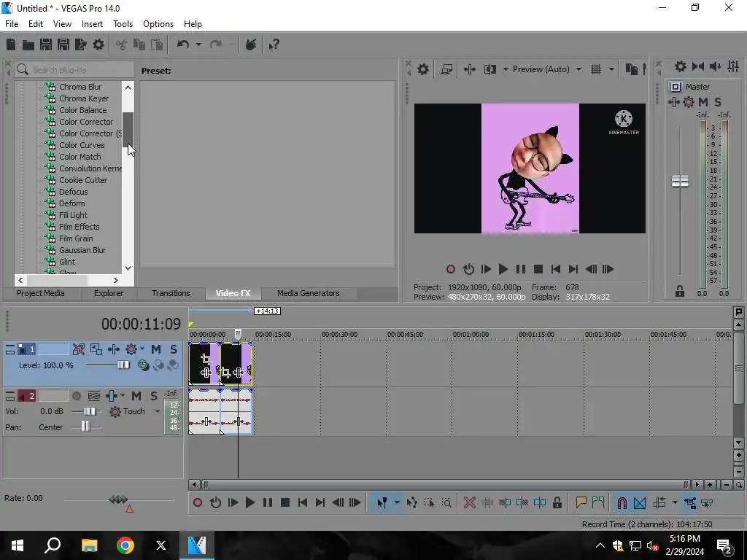
Task: Click the Search plug-ins field
Action: (75, 69)
